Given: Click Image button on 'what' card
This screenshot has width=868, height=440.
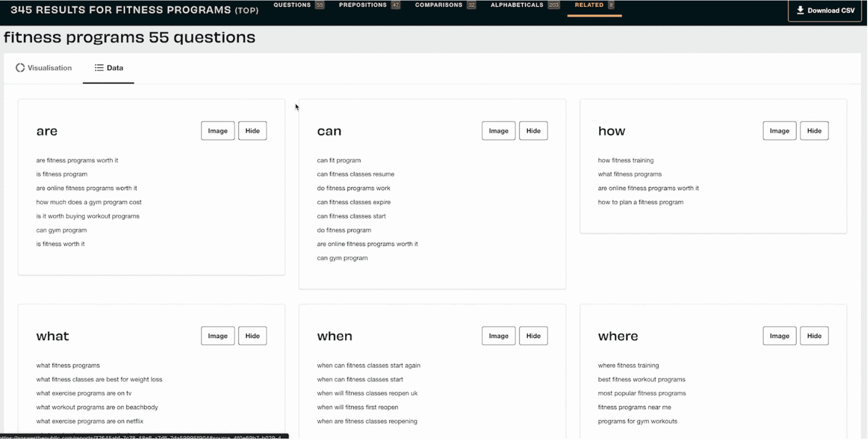Looking at the screenshot, I should [218, 336].
